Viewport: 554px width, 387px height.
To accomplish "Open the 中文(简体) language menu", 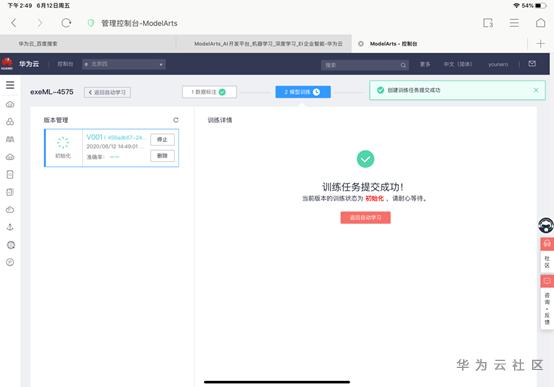I will [458, 64].
